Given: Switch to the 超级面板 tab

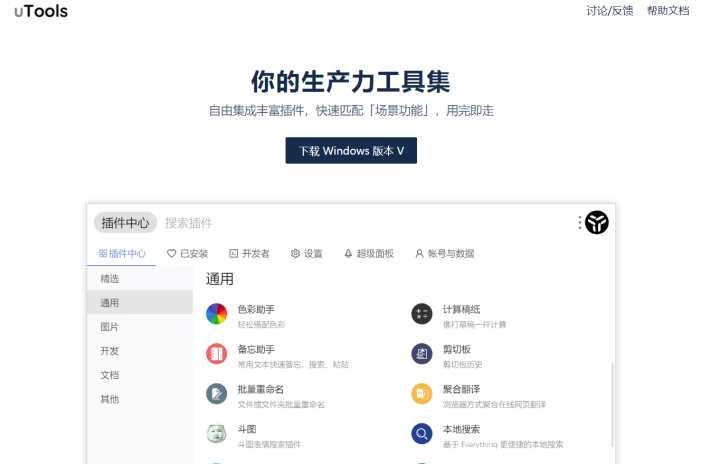Looking at the screenshot, I should 369,254.
